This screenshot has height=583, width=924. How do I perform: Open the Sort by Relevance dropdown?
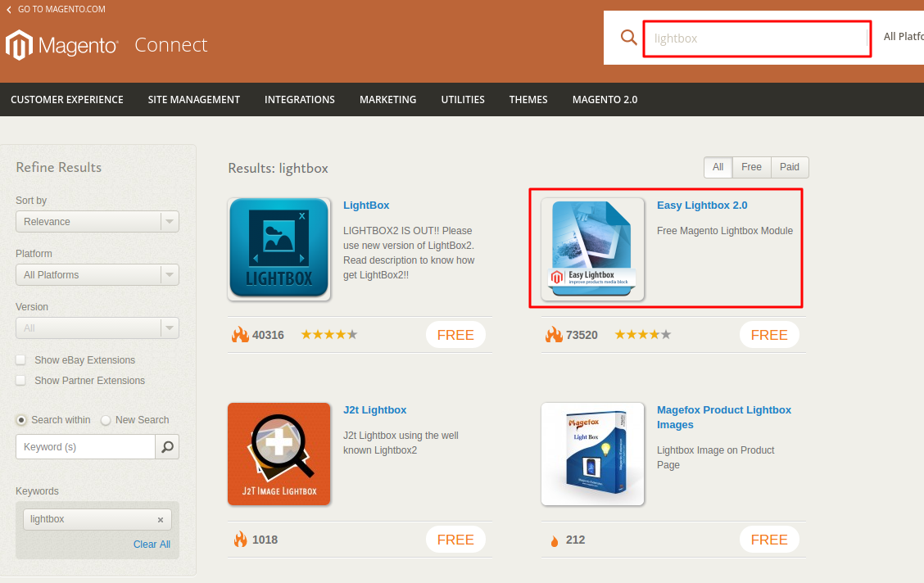pyautogui.click(x=97, y=221)
